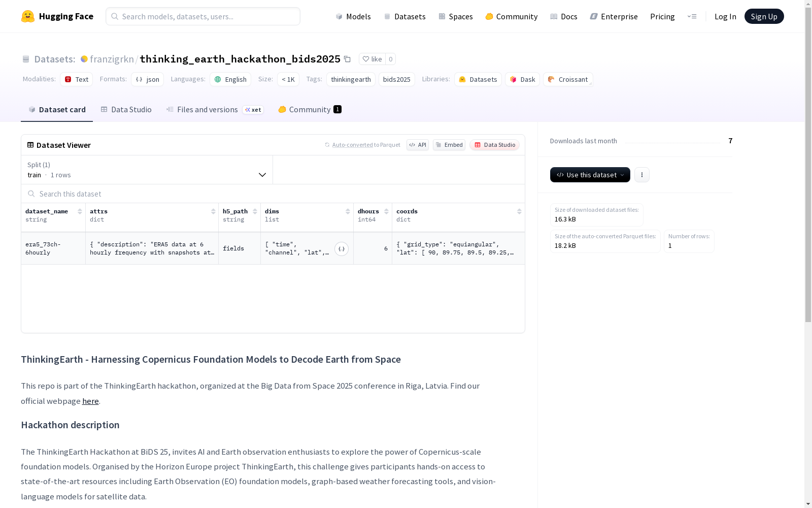Copy dataset name with the copy icon
The image size is (812, 508).
[x=347, y=59]
